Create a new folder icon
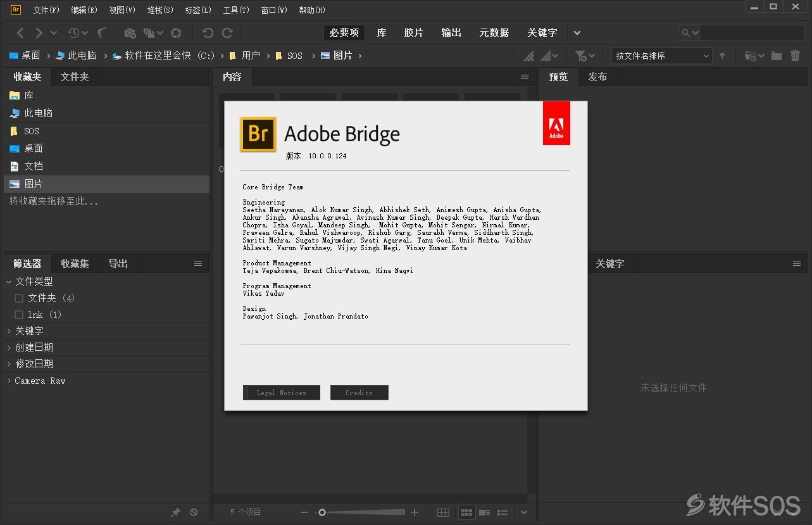The image size is (812, 525). click(x=777, y=56)
